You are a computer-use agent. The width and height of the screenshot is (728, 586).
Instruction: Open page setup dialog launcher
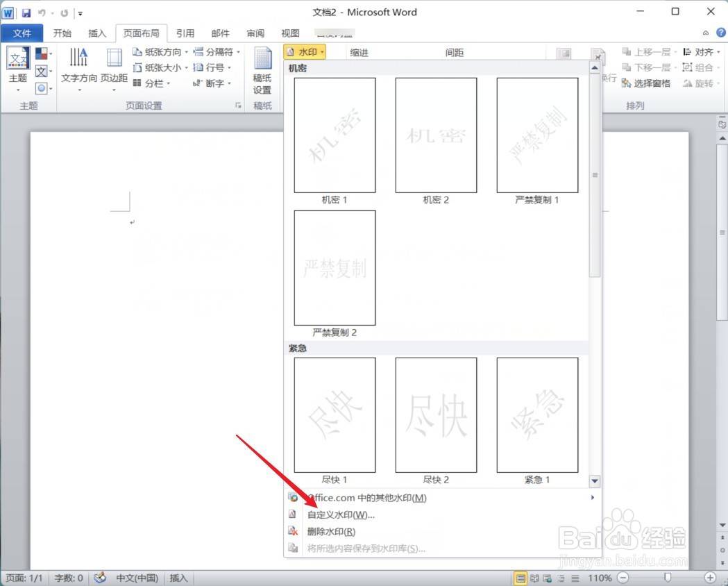point(238,106)
